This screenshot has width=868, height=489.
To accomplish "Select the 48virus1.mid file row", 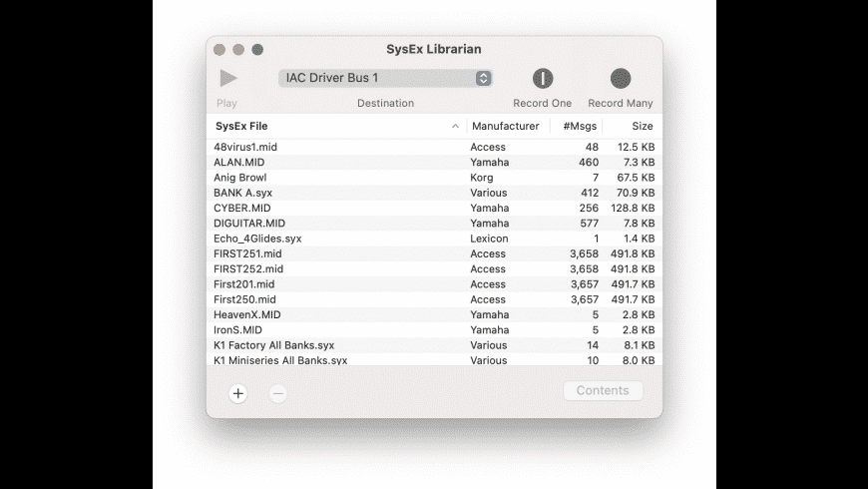I will tap(434, 147).
